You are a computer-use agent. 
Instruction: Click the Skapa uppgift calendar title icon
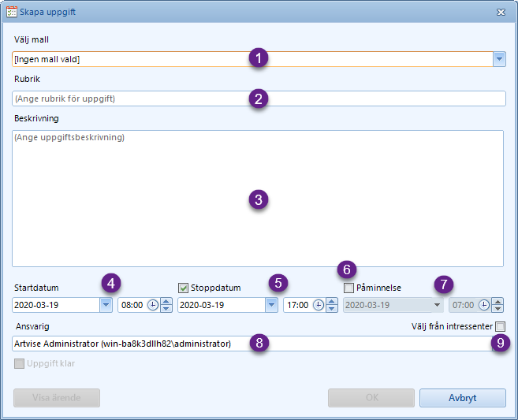[12, 12]
